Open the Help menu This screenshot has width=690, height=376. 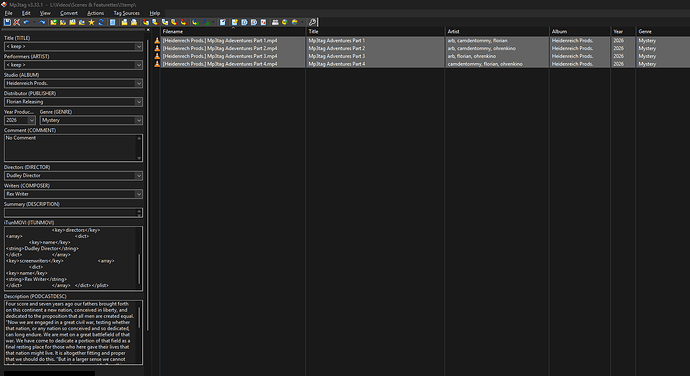154,13
